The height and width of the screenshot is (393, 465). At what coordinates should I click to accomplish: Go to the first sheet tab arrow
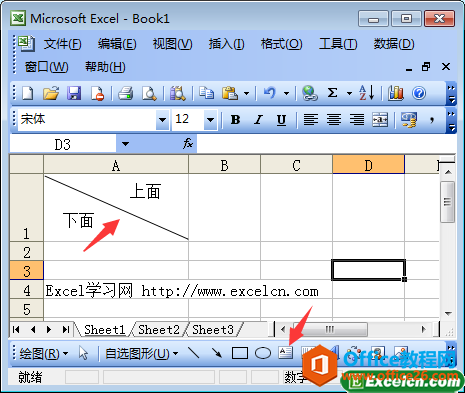pos(16,330)
